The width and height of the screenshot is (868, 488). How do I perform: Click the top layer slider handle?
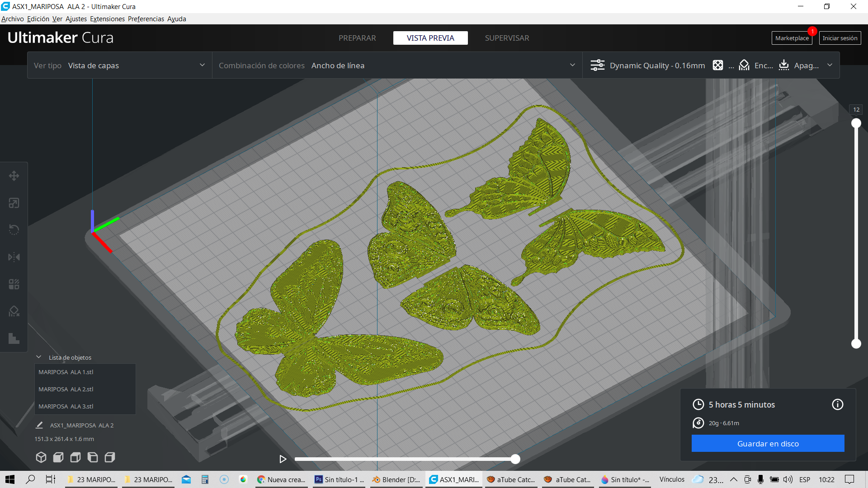[856, 123]
